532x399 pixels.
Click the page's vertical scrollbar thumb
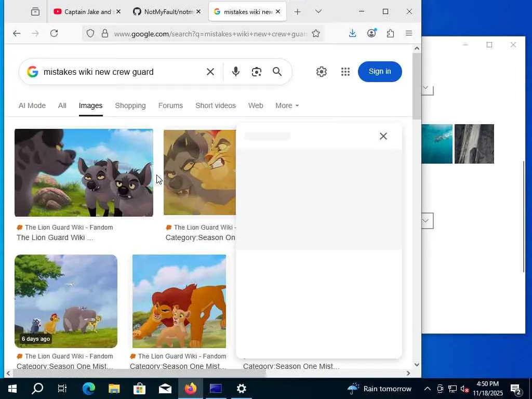pyautogui.click(x=417, y=86)
